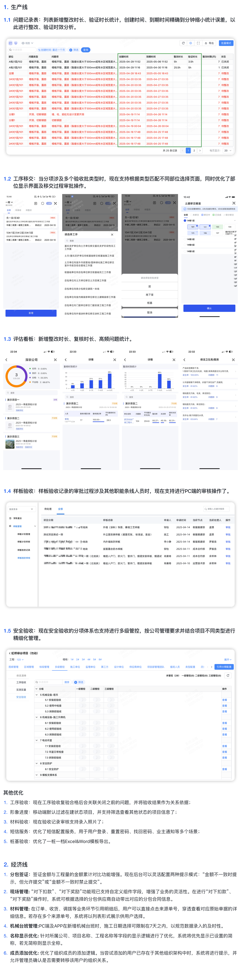Click 新增 button in first phone screen

pos(31,313)
